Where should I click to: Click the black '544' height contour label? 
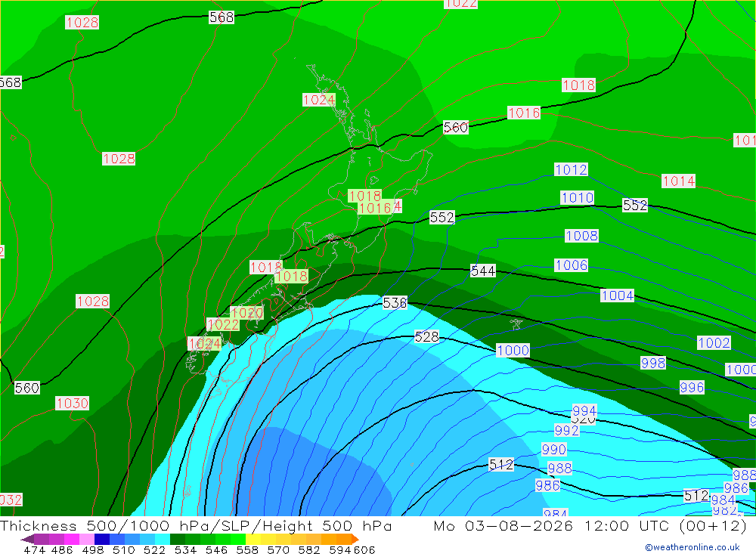coord(483,271)
